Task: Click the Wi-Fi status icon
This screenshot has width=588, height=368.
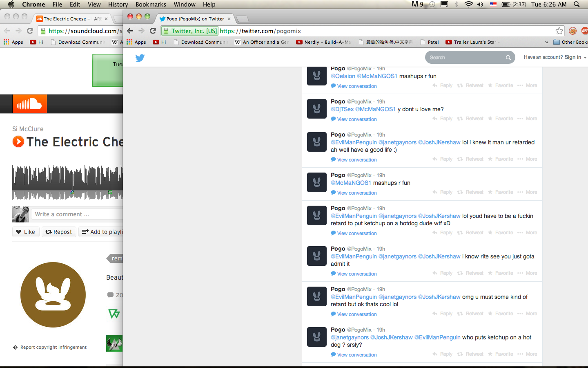Action: [468, 4]
